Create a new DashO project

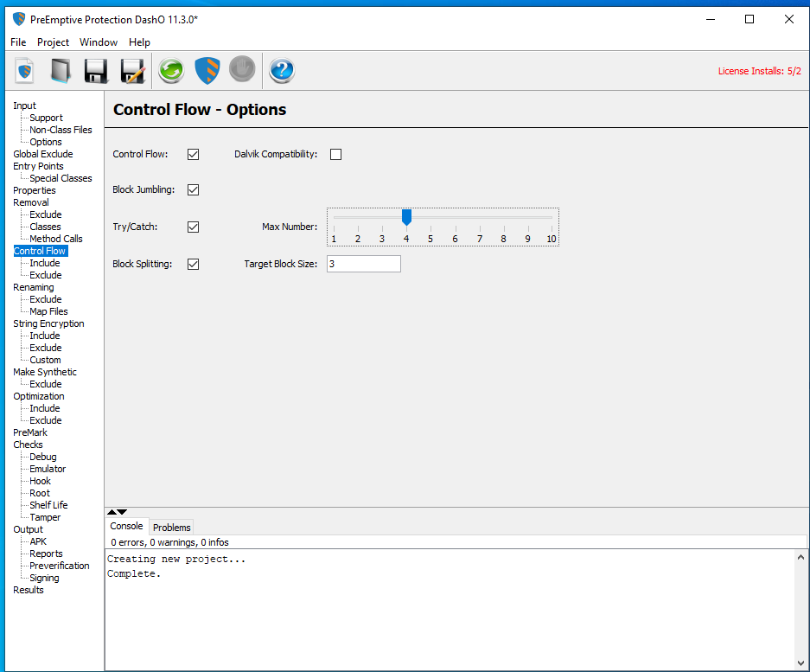click(23, 70)
